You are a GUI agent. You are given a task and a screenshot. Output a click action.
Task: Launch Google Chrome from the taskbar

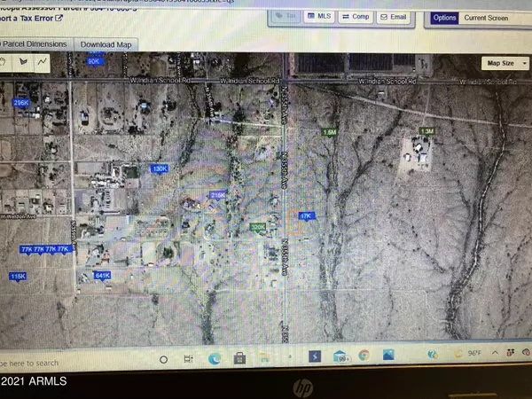coord(364,356)
